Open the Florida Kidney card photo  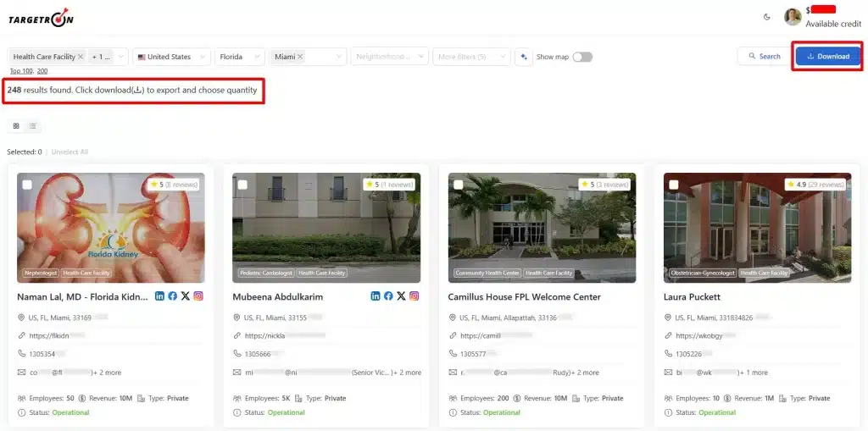111,228
